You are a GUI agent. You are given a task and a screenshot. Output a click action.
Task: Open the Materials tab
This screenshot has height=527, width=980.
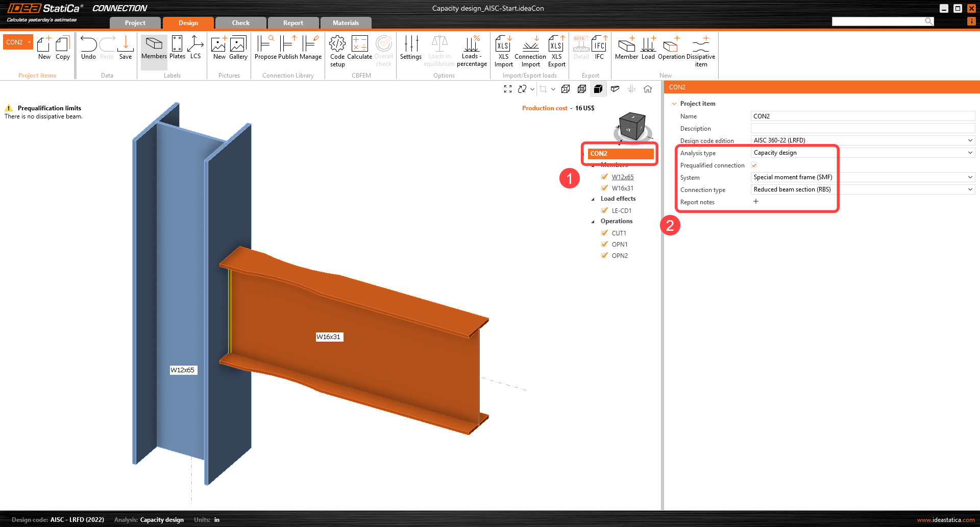tap(346, 23)
